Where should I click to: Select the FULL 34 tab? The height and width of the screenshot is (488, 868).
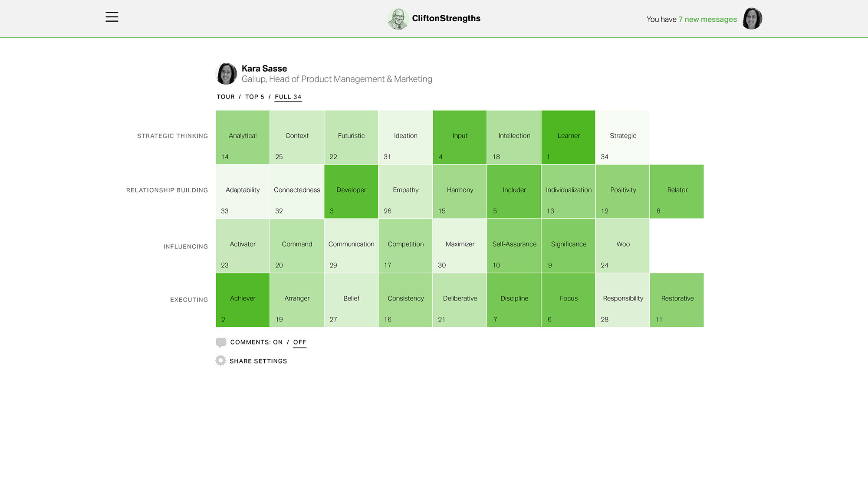pyautogui.click(x=288, y=97)
